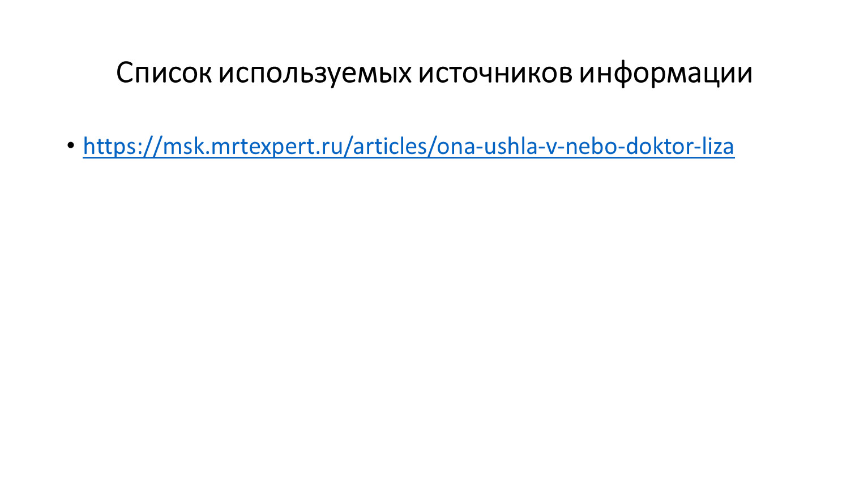
Task: Click the word 'doktor' in the hyperlink
Action: pyautogui.click(x=660, y=146)
